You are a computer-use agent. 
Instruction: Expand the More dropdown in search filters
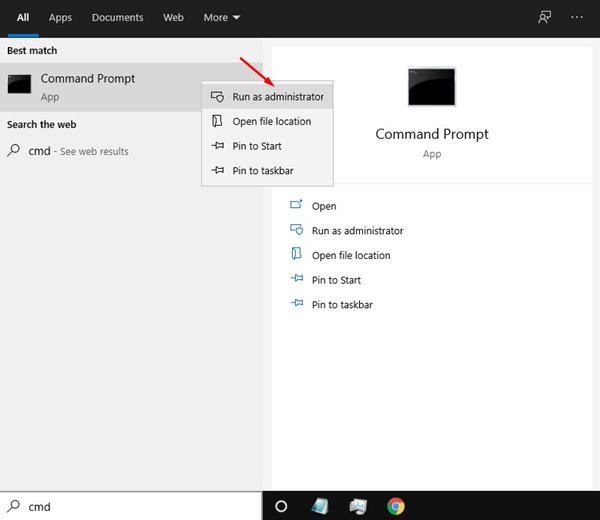pyautogui.click(x=221, y=17)
